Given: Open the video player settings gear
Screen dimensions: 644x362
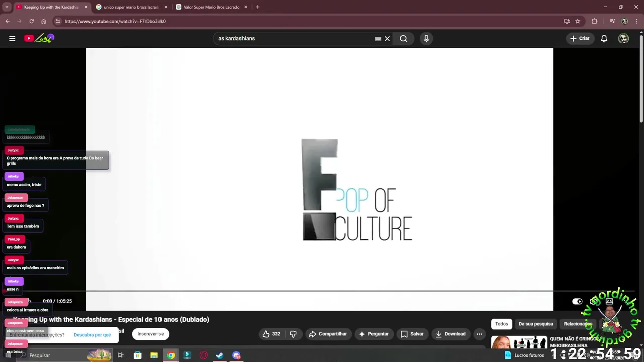Looking at the screenshot, I should tap(594, 301).
